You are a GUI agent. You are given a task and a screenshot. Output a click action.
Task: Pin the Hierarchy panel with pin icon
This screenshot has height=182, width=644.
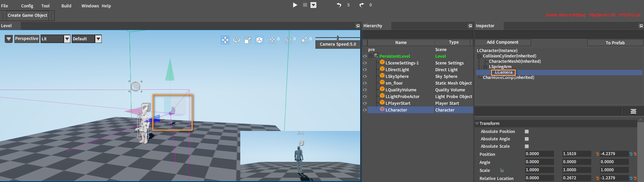(x=470, y=26)
